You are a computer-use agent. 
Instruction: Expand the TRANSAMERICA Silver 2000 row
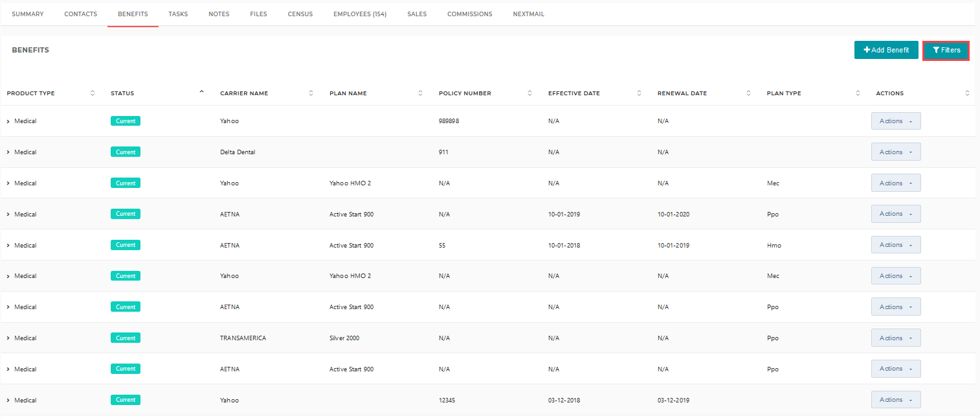[x=8, y=338]
